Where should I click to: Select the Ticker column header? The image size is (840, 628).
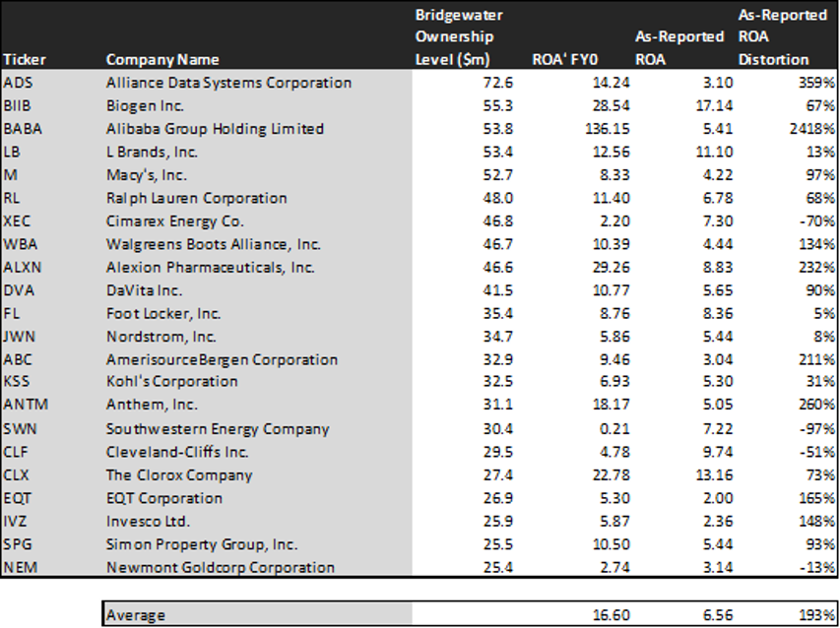coord(25,59)
